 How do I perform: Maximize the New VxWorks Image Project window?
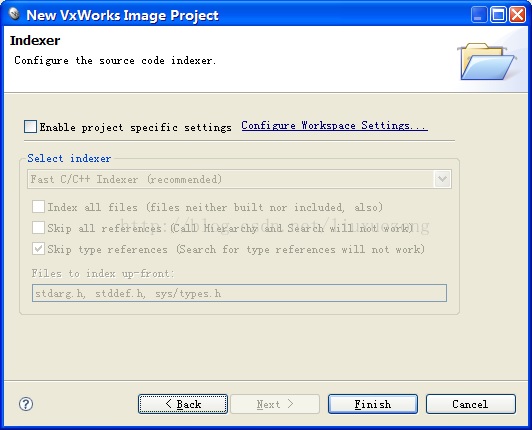coord(498,15)
